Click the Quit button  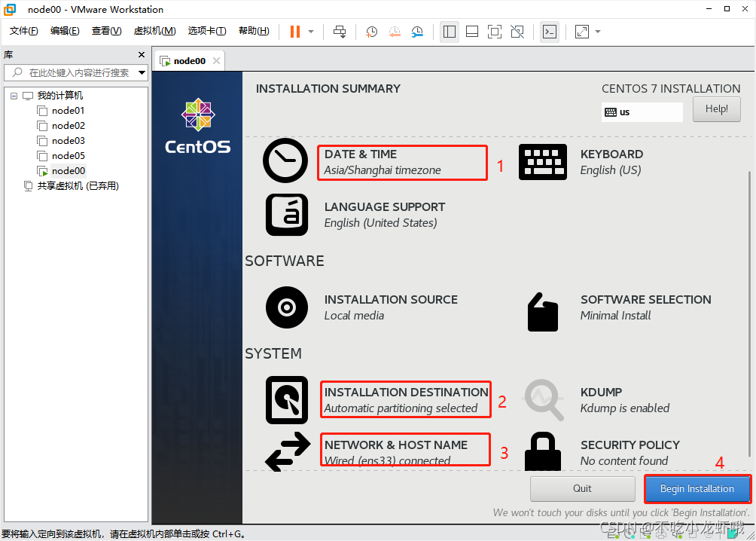click(582, 489)
